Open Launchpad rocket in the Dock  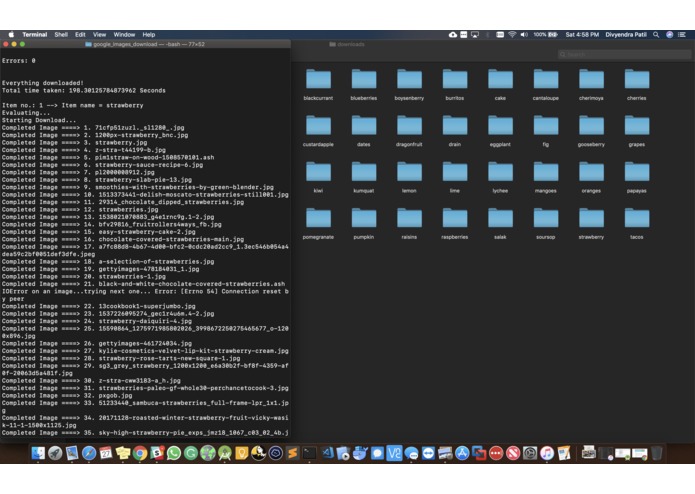55,453
